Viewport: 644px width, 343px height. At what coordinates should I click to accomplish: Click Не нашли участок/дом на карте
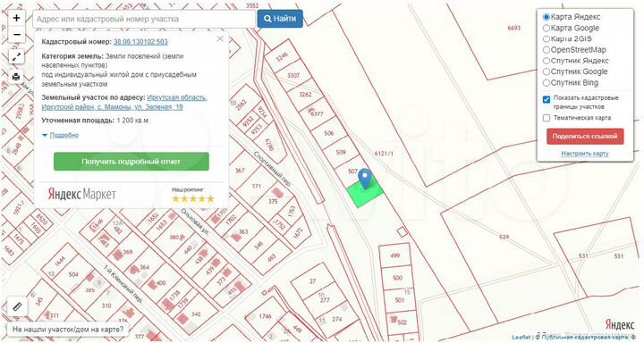68,329
